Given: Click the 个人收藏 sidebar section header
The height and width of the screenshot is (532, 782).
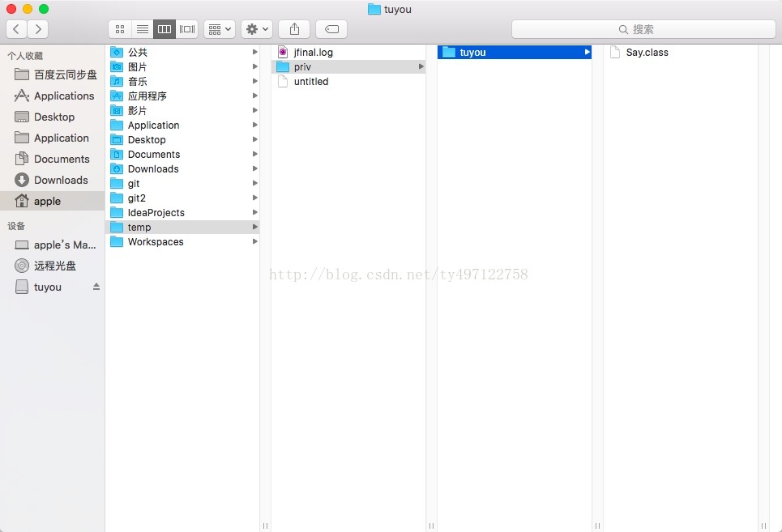Looking at the screenshot, I should point(25,56).
